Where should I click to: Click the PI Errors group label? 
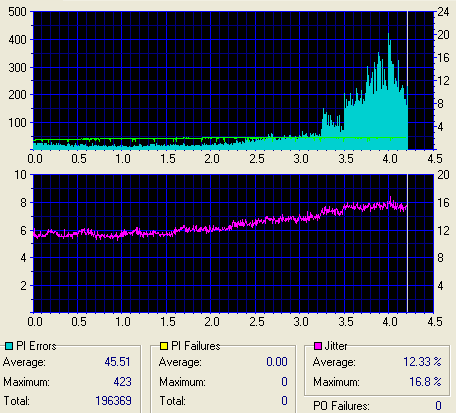(36, 346)
